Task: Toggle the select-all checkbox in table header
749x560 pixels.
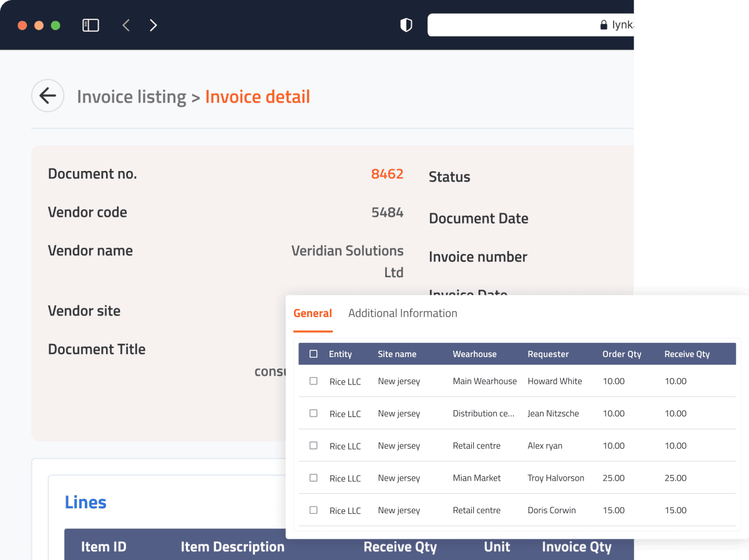Action: pyautogui.click(x=313, y=354)
